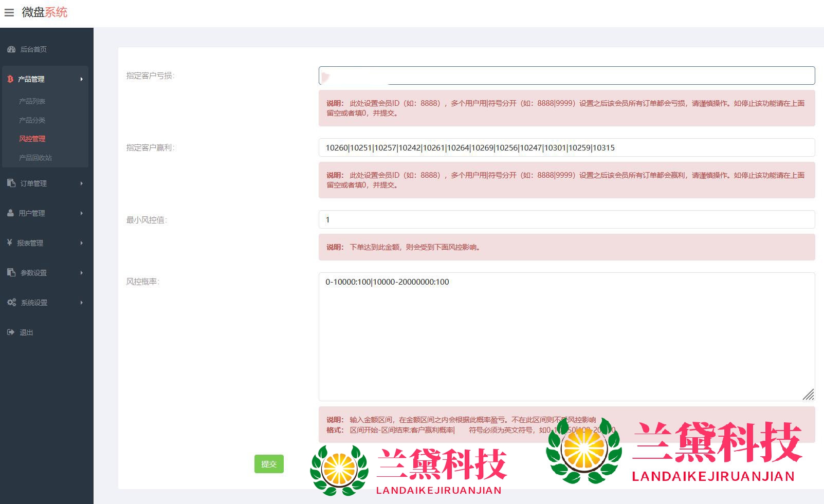
Task: Open the 产品分类 submenu item
Action: [x=32, y=120]
